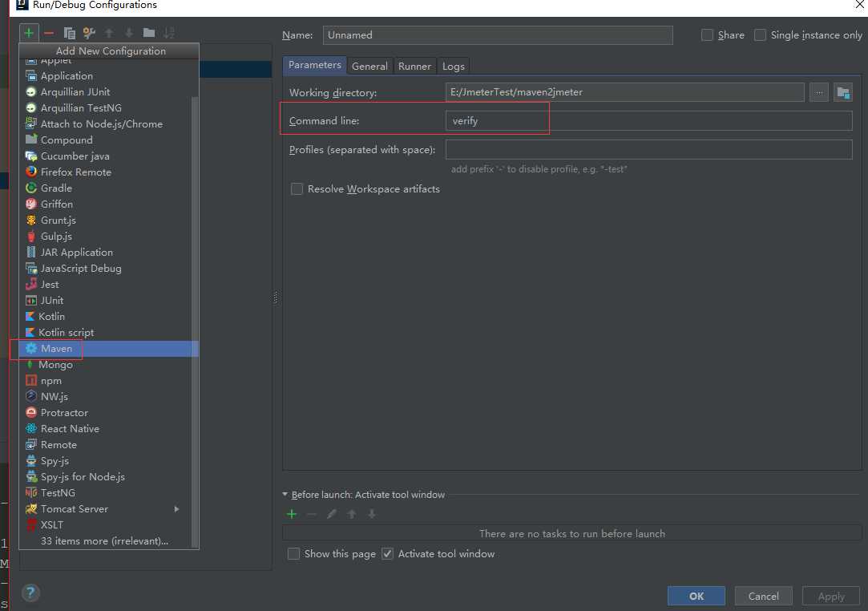Expand the Tomcat Server submenu arrow
This screenshot has height=611, width=868.
click(176, 509)
